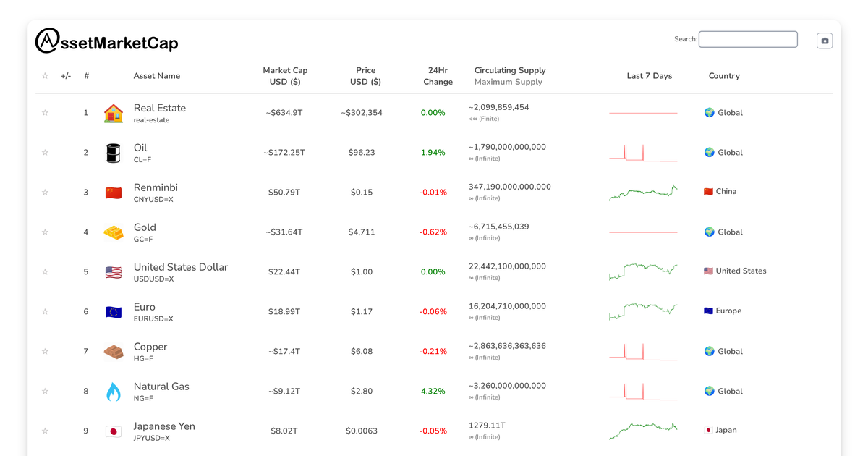
Task: Click the Gold bars icon
Action: (113, 232)
